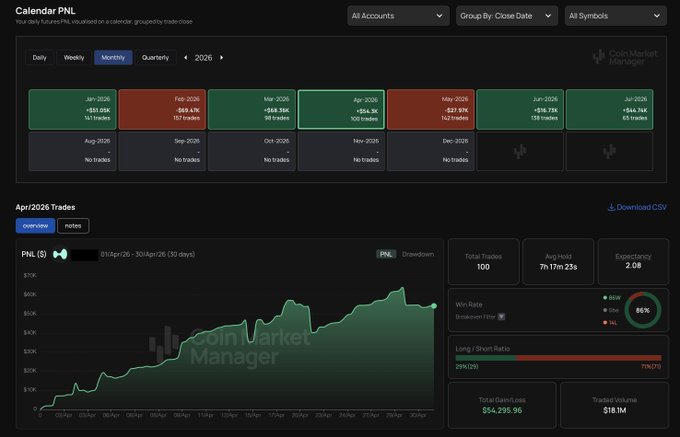
Task: Click the download icon beside Download CSV
Action: 611,207
